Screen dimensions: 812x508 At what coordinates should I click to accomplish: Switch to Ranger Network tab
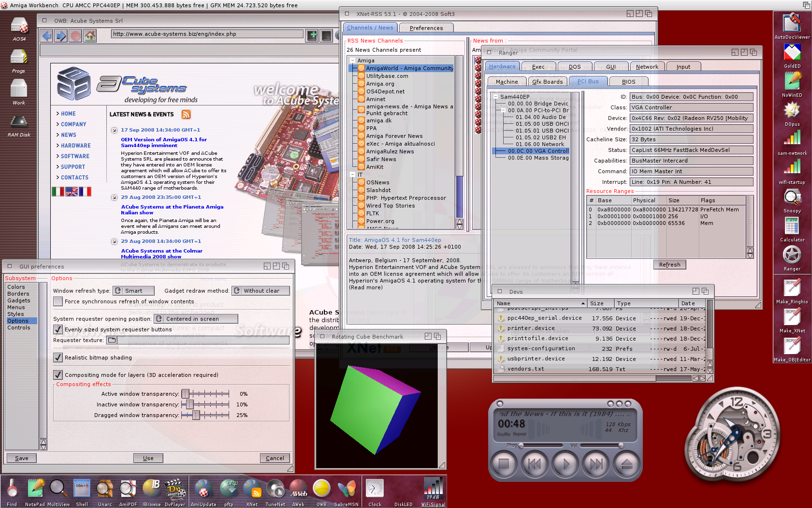point(647,67)
